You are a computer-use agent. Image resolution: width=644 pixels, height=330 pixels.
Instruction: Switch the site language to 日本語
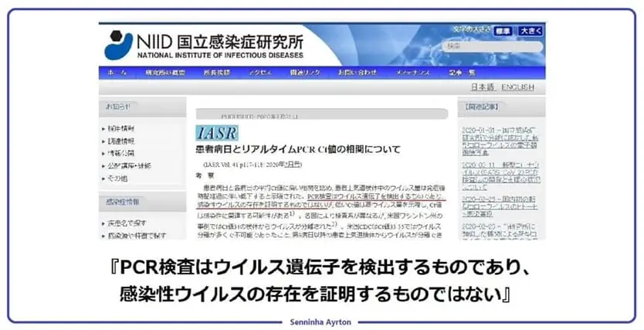482,87
